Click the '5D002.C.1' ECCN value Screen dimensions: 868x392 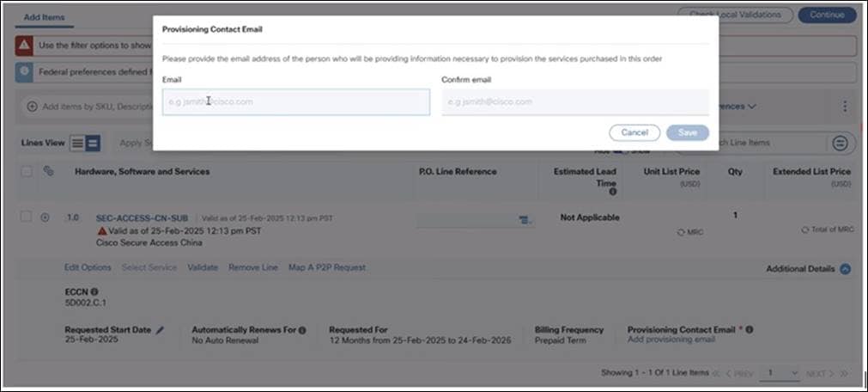(x=85, y=303)
